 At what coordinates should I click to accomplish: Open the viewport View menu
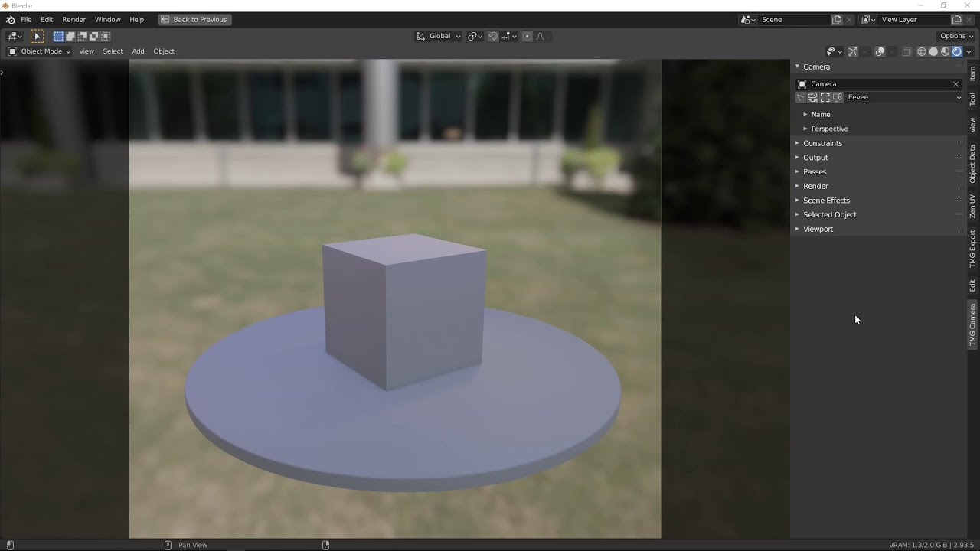coord(87,51)
